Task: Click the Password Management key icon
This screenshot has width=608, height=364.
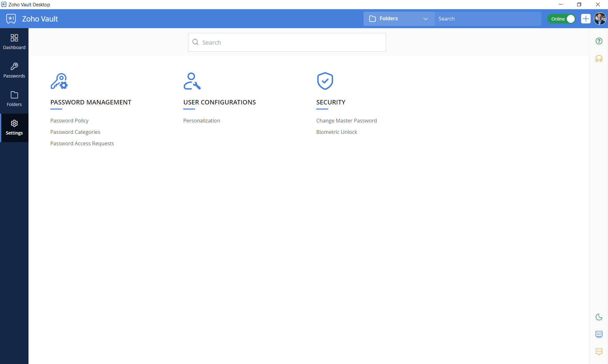Action: point(59,81)
